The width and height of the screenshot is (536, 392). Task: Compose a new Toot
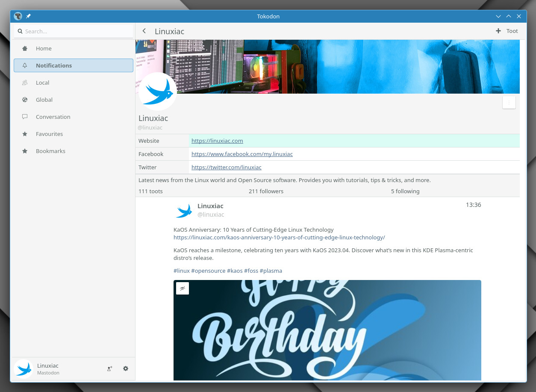[x=507, y=31]
